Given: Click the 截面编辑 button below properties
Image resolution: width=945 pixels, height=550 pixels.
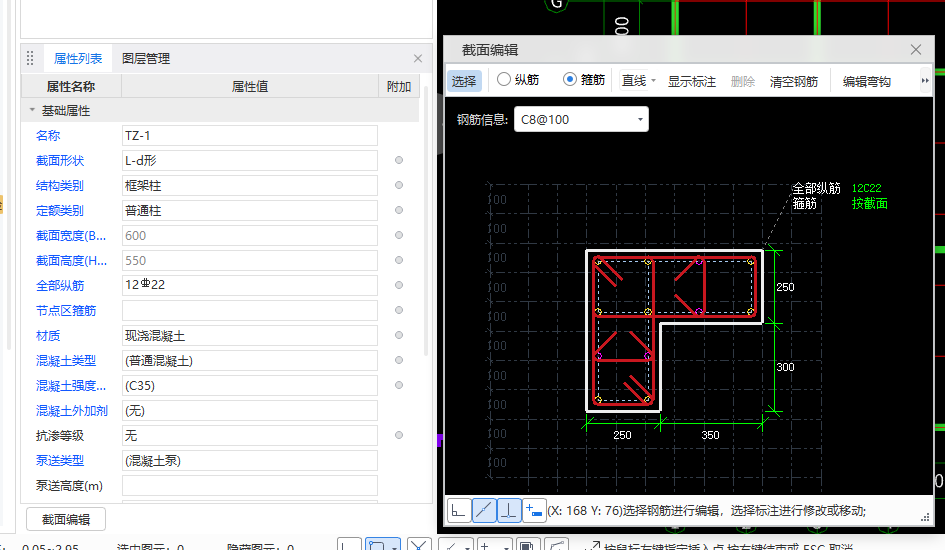Looking at the screenshot, I should (66, 519).
